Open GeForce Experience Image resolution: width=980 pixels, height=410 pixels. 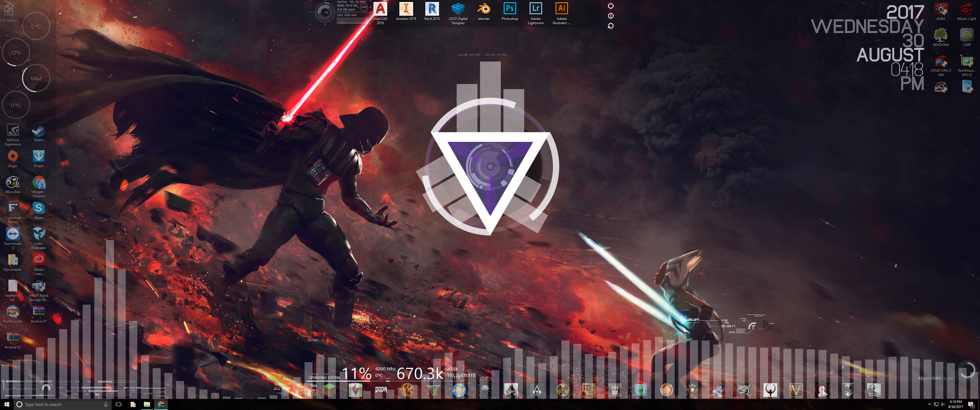coord(13,135)
